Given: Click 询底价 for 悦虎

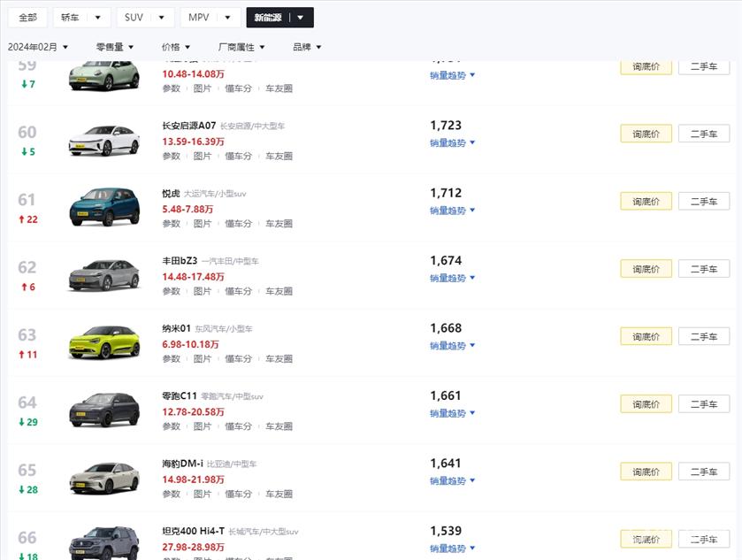Looking at the screenshot, I should click(646, 202).
